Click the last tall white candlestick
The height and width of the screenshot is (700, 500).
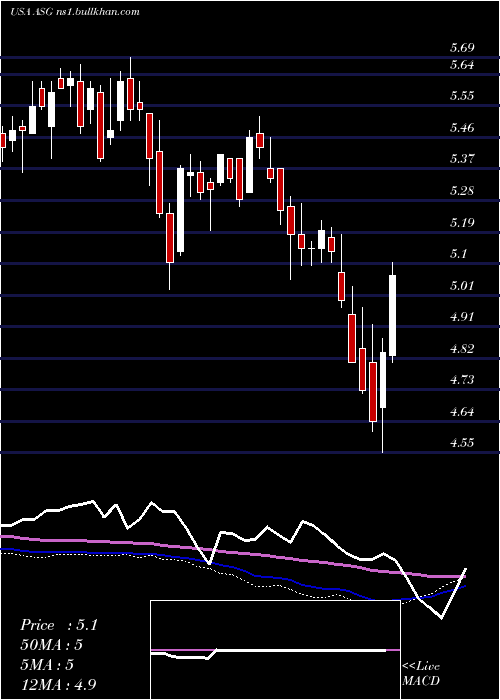pyautogui.click(x=393, y=315)
